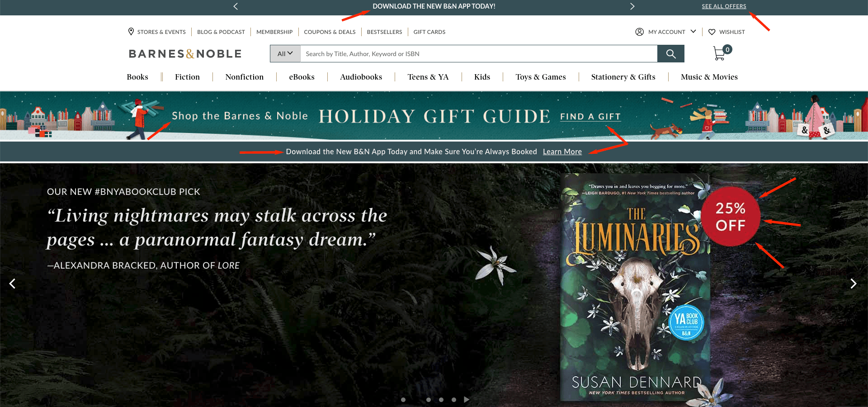Click the search magnifier button

click(670, 54)
